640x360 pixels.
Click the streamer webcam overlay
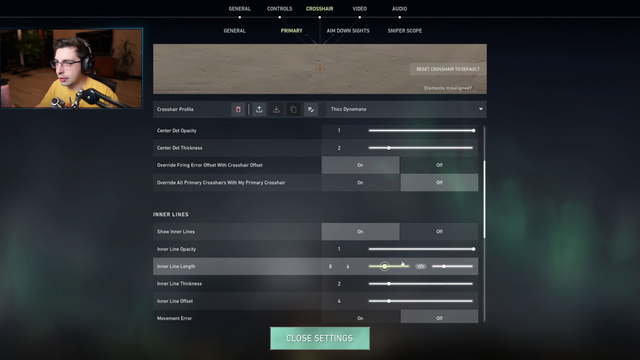point(71,68)
